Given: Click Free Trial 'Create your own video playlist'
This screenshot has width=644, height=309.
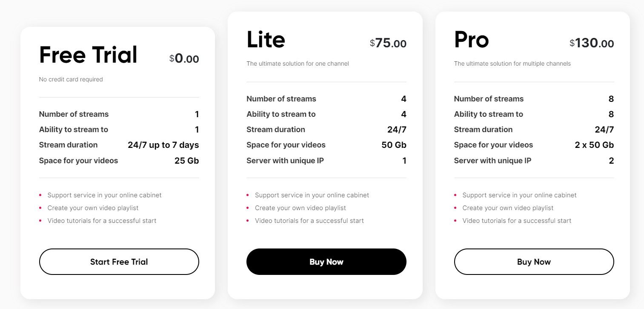Looking at the screenshot, I should tap(93, 208).
